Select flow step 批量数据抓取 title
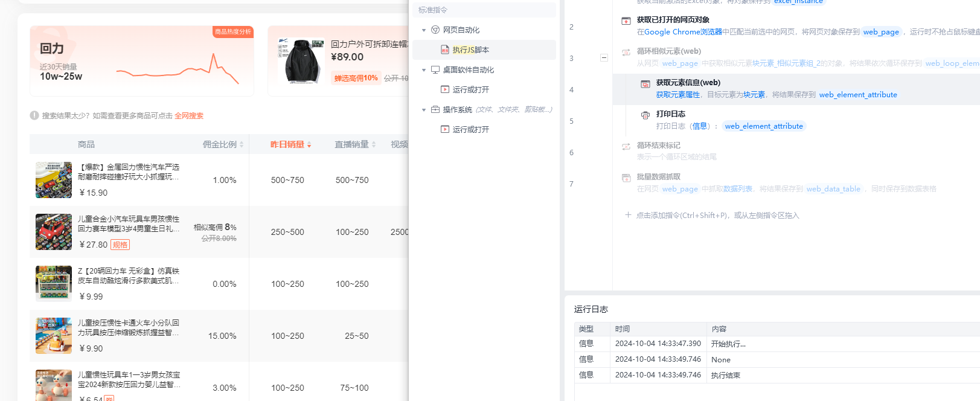The image size is (980, 401). 659,177
